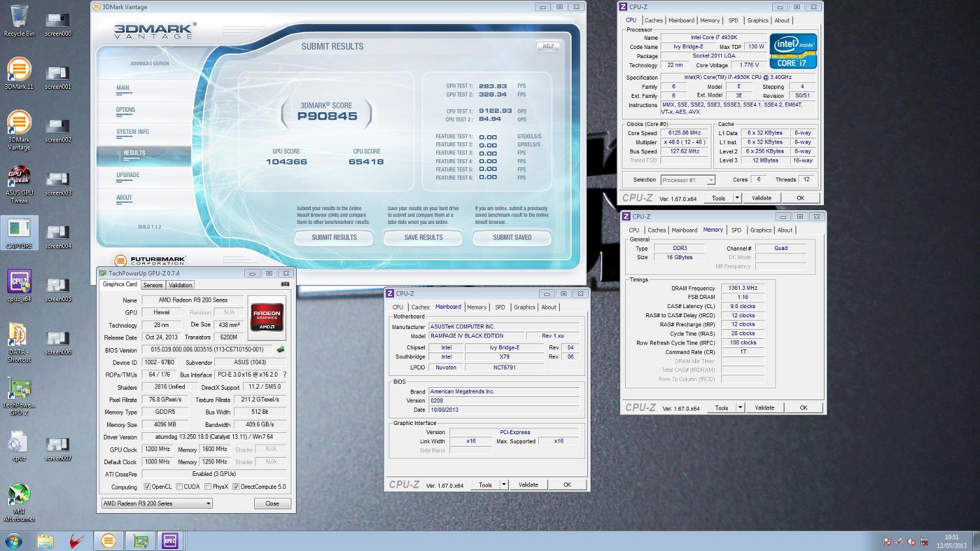Select ABOUT in the 3DMark Vantage sidebar
Image resolution: width=980 pixels, height=551 pixels.
124,197
